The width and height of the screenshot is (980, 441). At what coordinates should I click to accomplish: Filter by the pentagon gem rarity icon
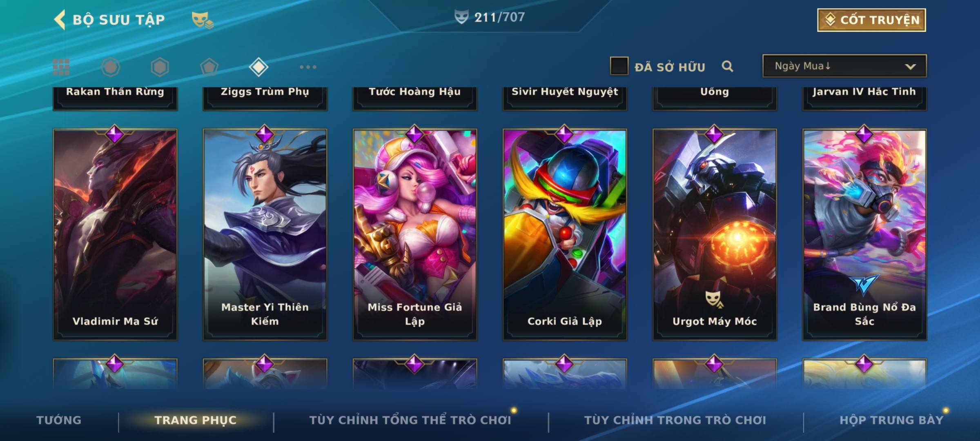(209, 67)
